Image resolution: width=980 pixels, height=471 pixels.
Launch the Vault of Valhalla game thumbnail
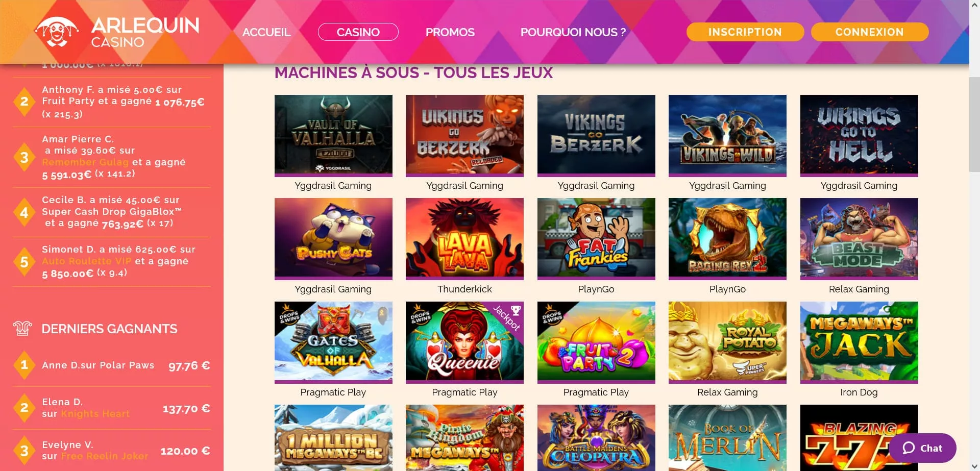333,135
